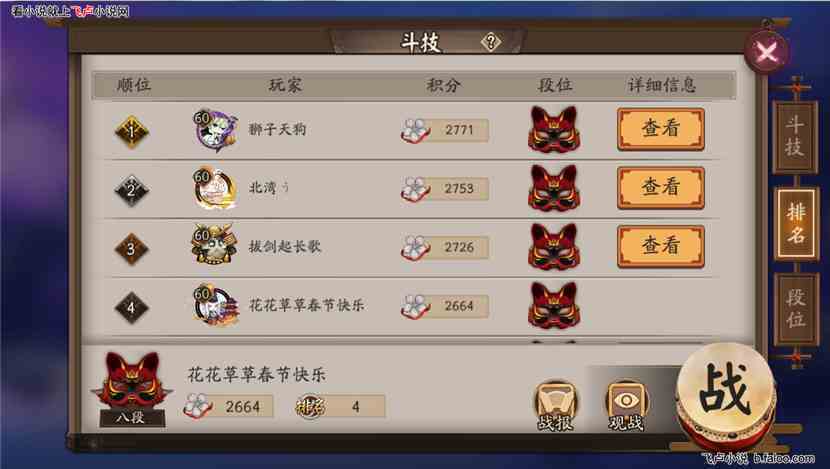
Task: Switch to the 斗技 side tab
Action: click(x=795, y=137)
